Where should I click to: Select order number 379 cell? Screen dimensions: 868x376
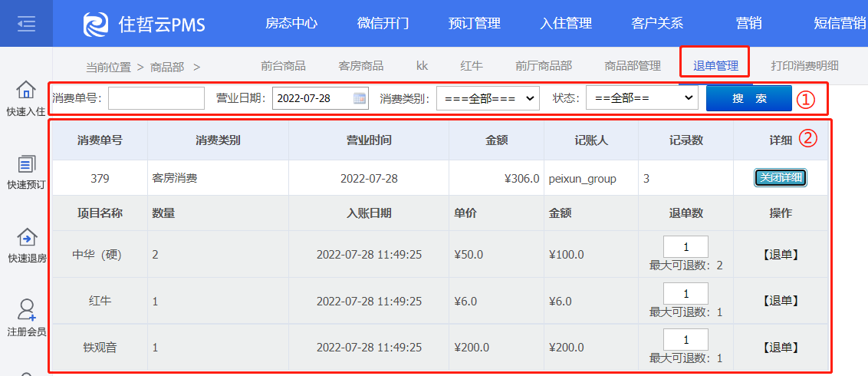(100, 178)
